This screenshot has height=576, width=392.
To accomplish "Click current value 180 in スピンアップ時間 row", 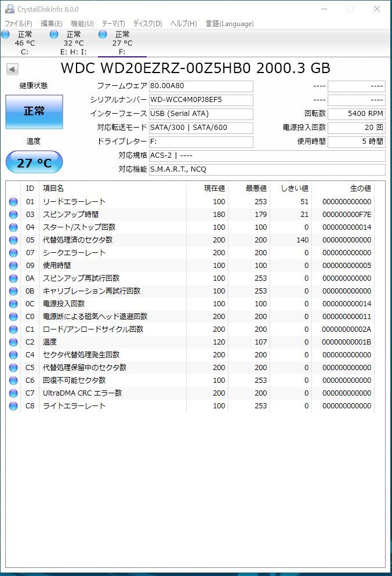I will pos(219,215).
